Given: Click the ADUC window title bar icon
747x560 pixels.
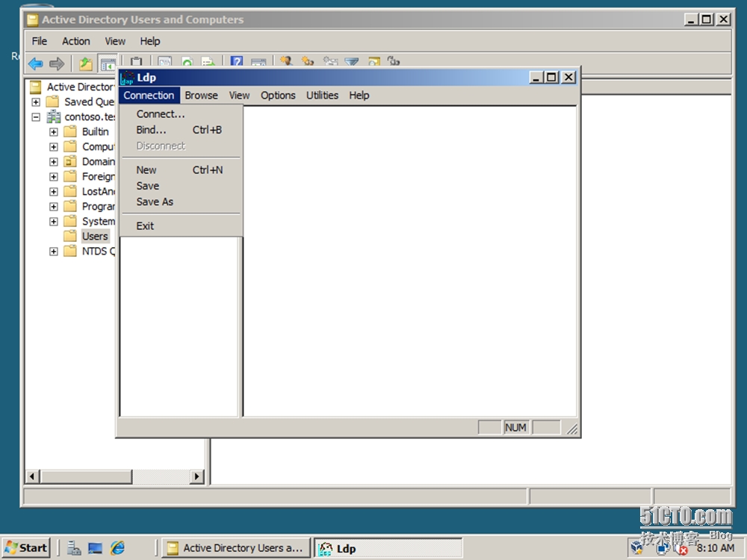Looking at the screenshot, I should pos(32,19).
